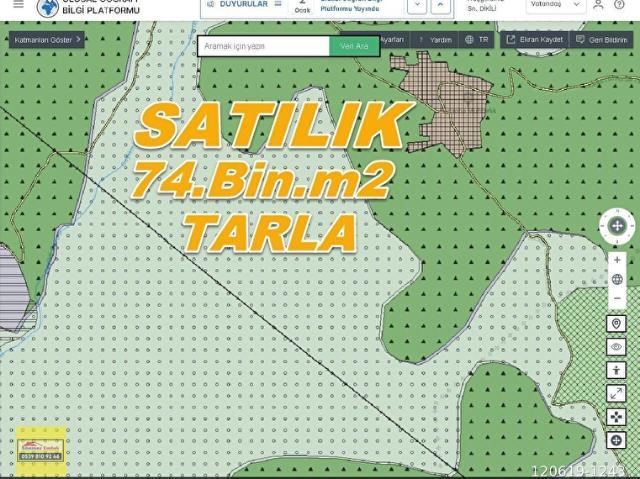Show next announcement with the down chevron
Image resolution: width=640 pixels, height=479 pixels.
click(x=417, y=5)
